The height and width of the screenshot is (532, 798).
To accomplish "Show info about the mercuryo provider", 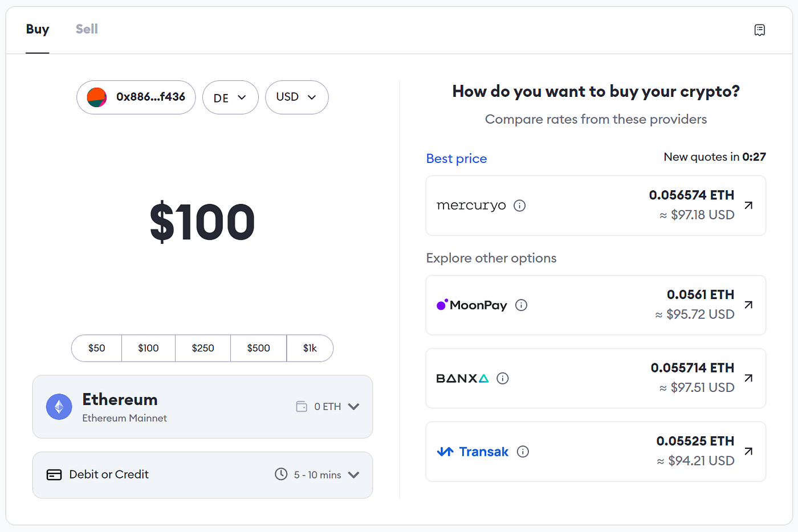I will click(x=519, y=206).
